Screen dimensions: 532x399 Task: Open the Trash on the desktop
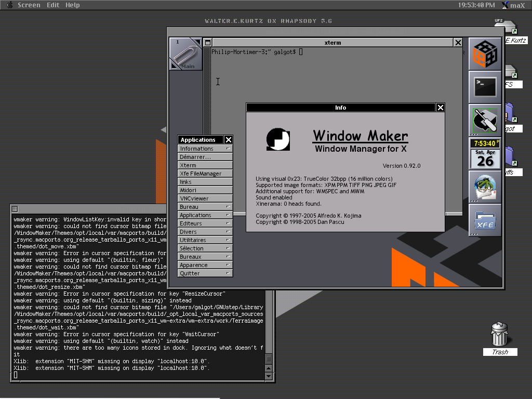point(499,335)
